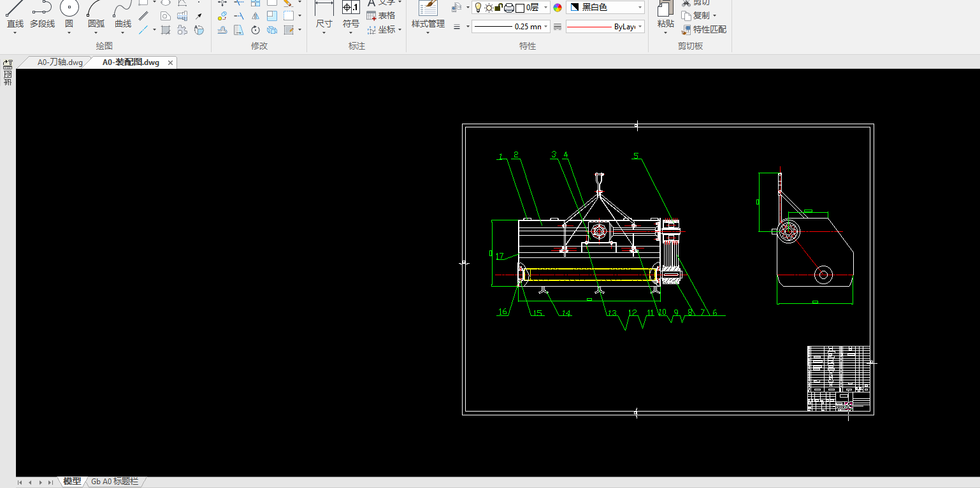Toggle the layer lock icon
This screenshot has width=980, height=488.
[499, 8]
